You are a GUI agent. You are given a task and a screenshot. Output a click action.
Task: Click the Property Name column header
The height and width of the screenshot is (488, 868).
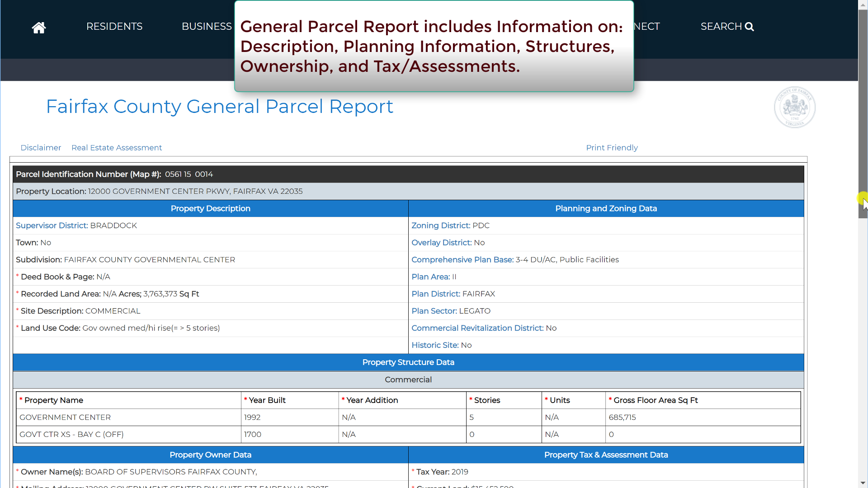pos(129,400)
